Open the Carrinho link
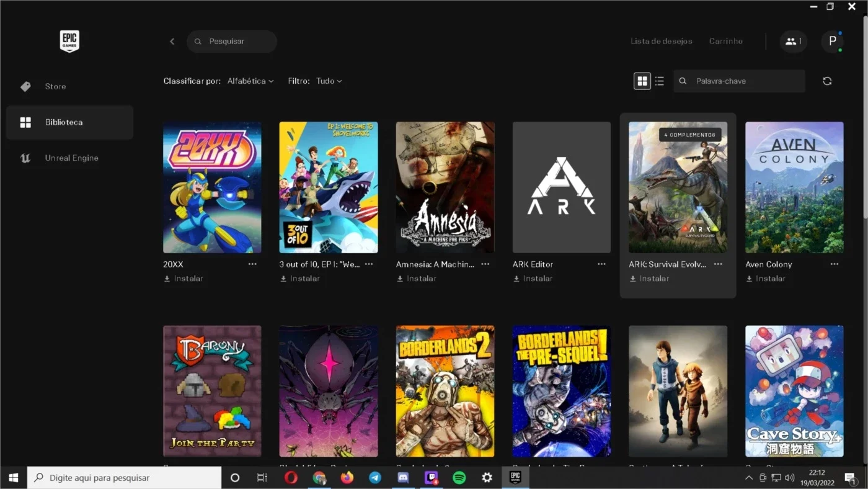Viewport: 868px width, 489px height. click(x=725, y=42)
